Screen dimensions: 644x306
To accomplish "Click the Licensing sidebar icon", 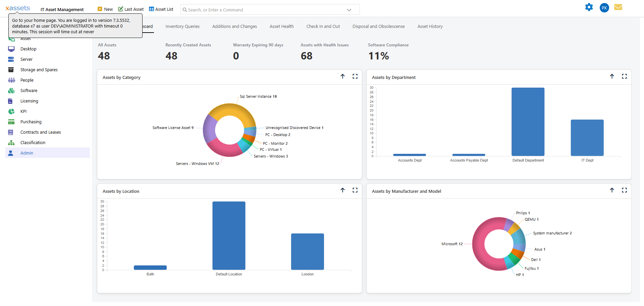I will (10, 101).
